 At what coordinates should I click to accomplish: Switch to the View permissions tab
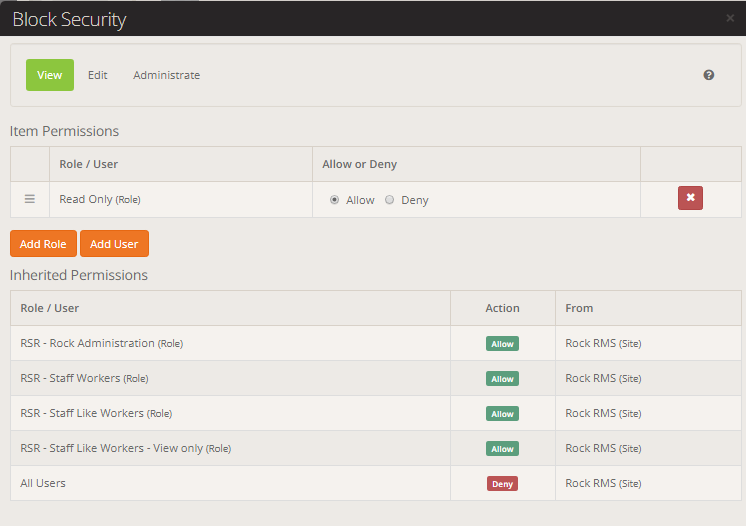50,75
